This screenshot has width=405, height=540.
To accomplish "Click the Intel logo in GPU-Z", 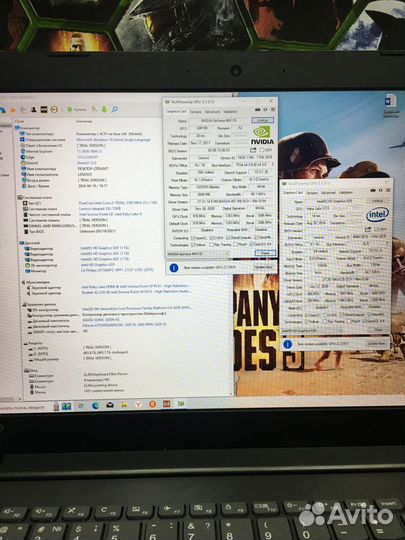I will pyautogui.click(x=377, y=214).
